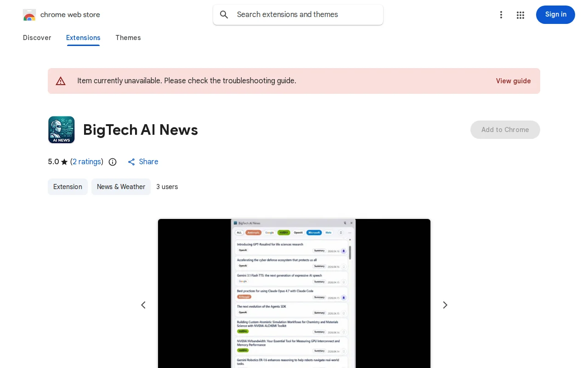Viewport: 588px width, 368px height.
Task: Open the three-dot more options menu
Action: click(501, 15)
